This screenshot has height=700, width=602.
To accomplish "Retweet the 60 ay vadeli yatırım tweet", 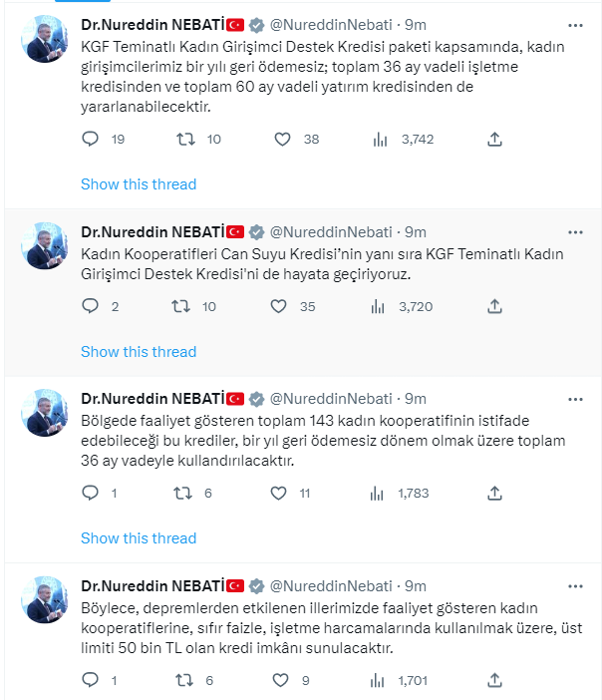I will (186, 140).
